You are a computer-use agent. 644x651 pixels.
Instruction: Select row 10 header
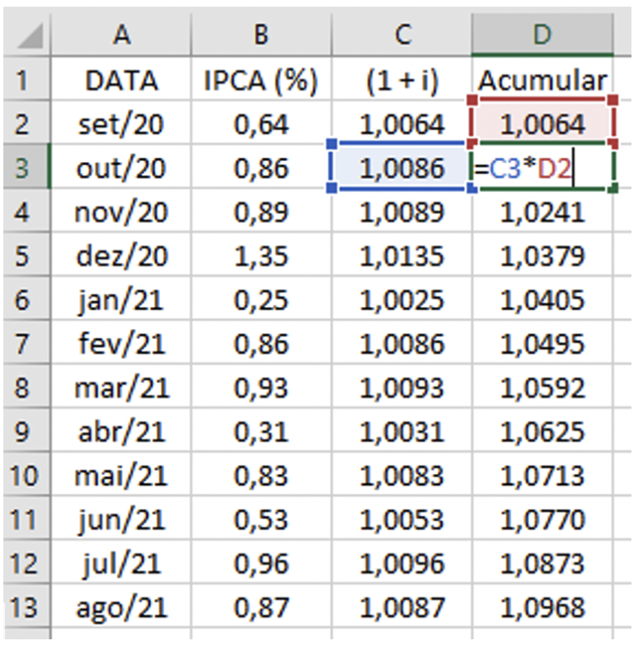[x=28, y=475]
